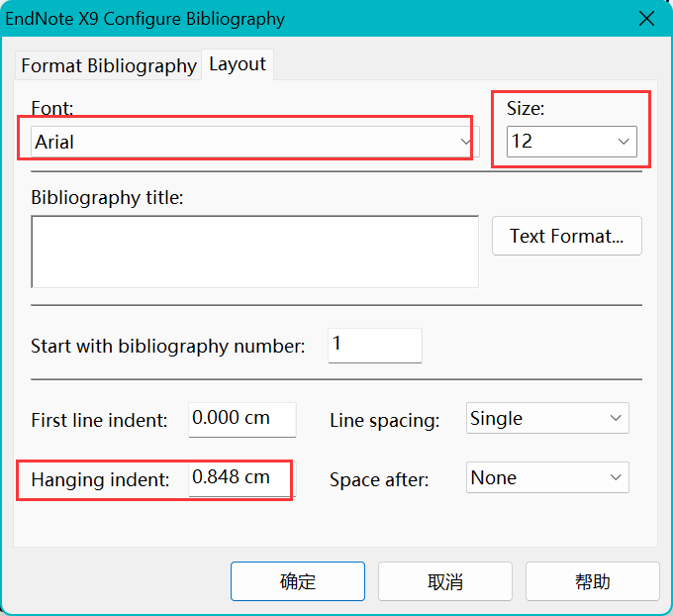Open the Size dropdown showing 12
Image resolution: width=673 pixels, height=616 pixels.
[x=571, y=142]
